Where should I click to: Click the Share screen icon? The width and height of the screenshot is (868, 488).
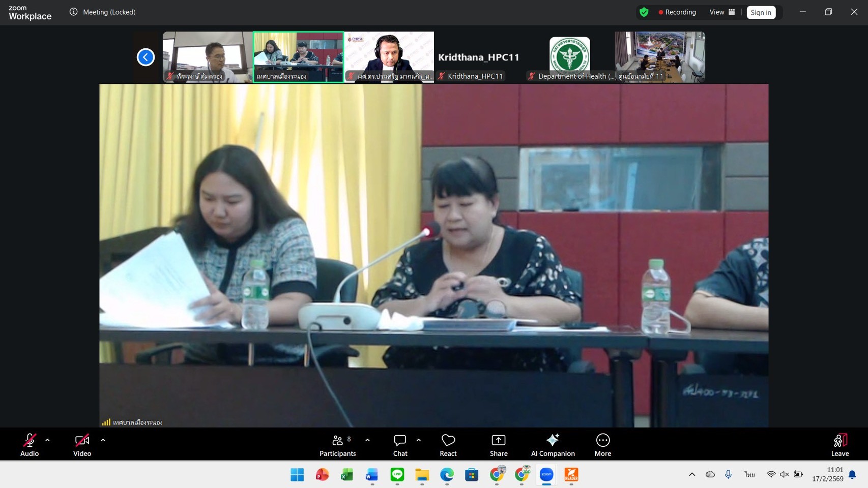498,444
